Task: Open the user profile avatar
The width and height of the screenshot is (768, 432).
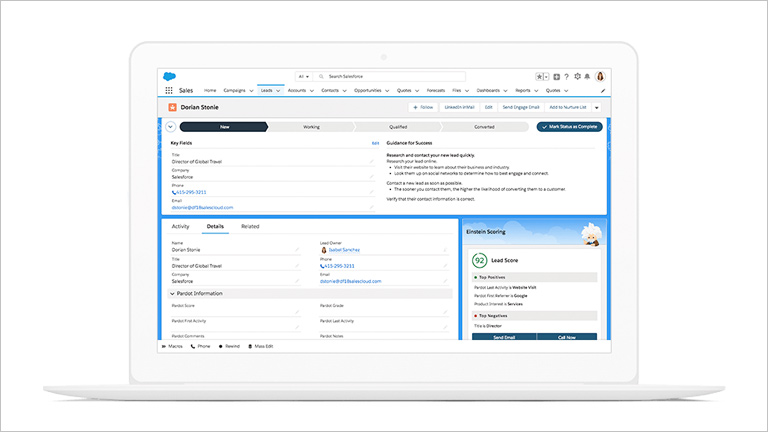Action: (600, 76)
